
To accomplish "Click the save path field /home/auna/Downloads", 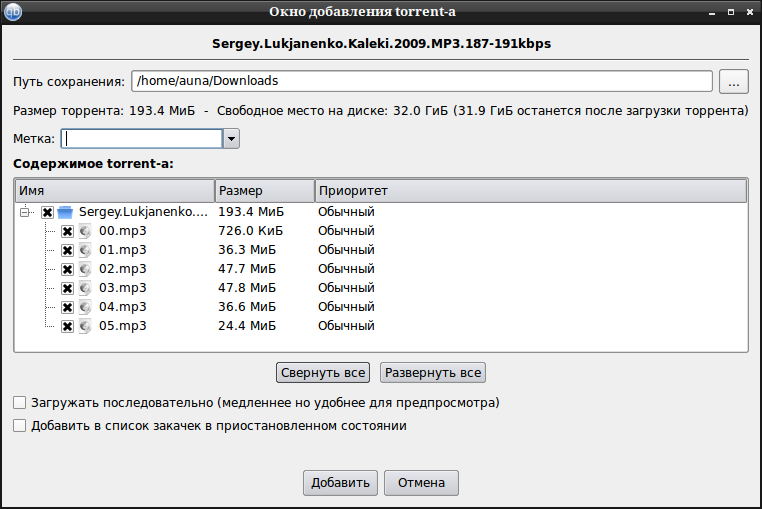I will coord(422,81).
